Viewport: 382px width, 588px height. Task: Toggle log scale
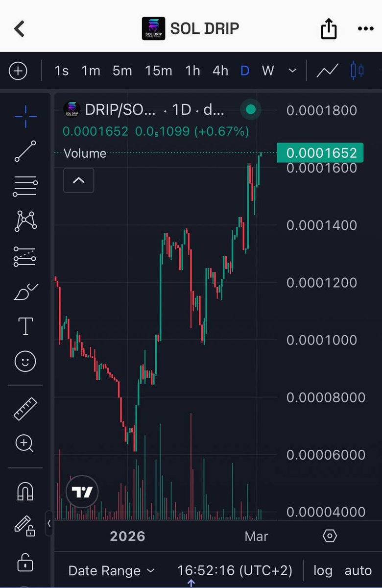point(323,571)
